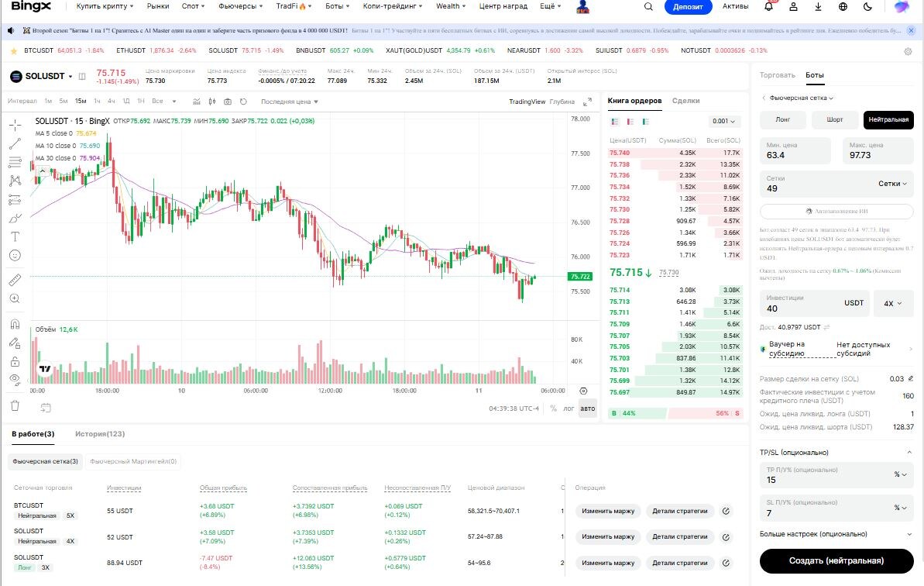Open the forecasting and measurement tools
Image resolution: width=924 pixels, height=586 pixels.
coord(15,199)
